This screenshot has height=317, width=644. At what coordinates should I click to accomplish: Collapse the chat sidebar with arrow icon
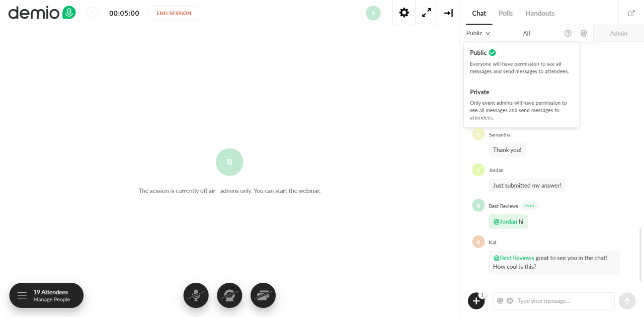click(448, 13)
